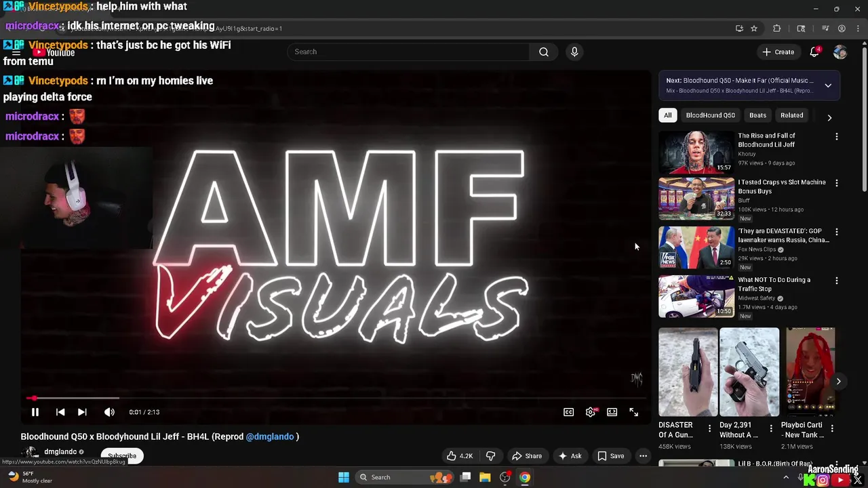Image resolution: width=868 pixels, height=488 pixels.
Task: Open What NOT To Do During Traffic Stop
Action: [774, 284]
